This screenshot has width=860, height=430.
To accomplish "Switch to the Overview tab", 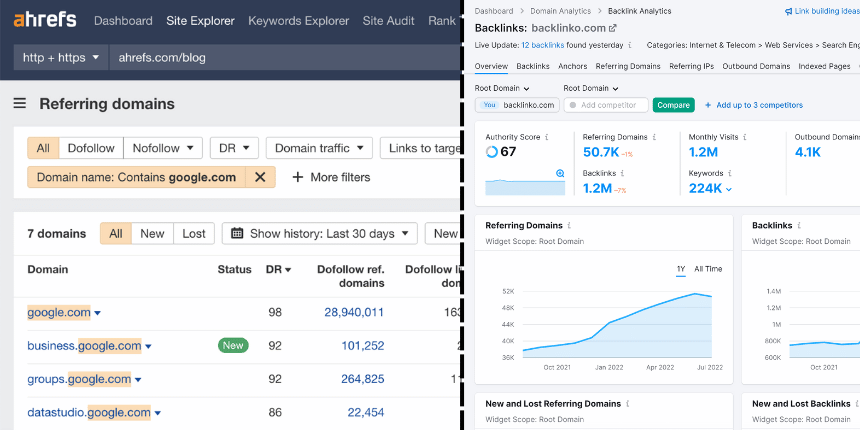I will [491, 66].
